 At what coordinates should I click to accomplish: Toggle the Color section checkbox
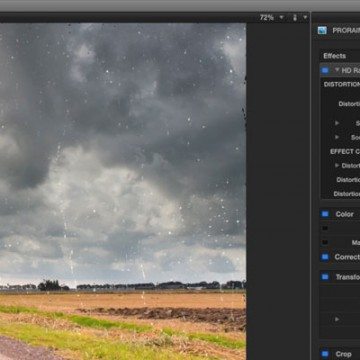tap(325, 214)
